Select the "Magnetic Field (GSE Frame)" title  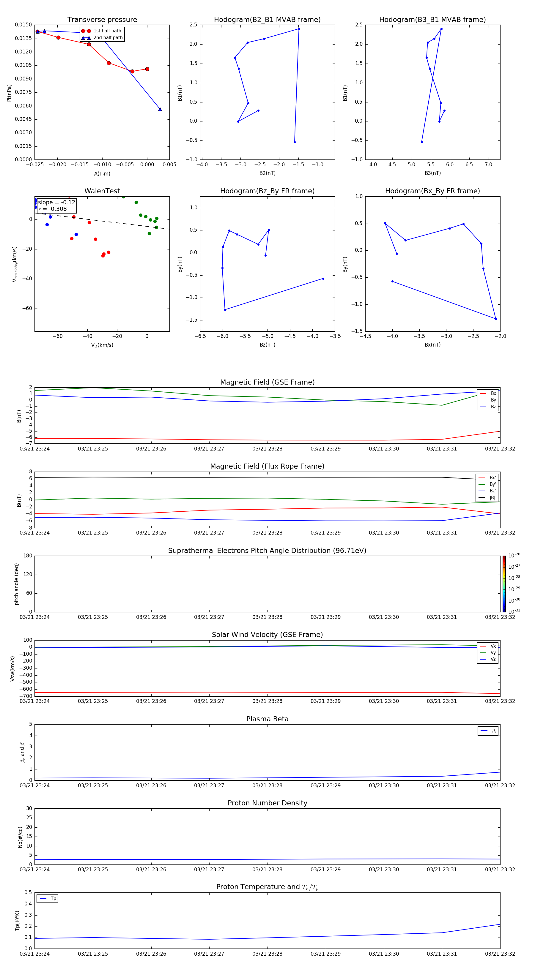coord(267,382)
